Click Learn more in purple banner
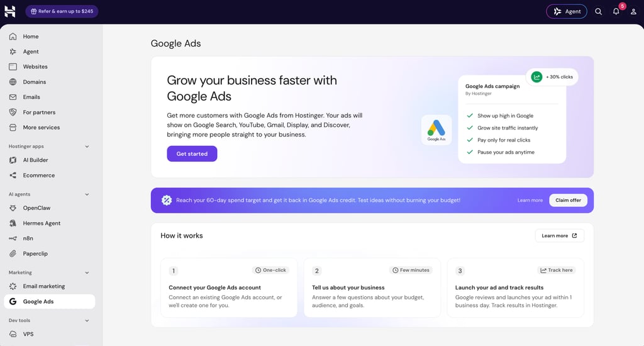Screen dimensions: 644x346 click(x=530, y=200)
